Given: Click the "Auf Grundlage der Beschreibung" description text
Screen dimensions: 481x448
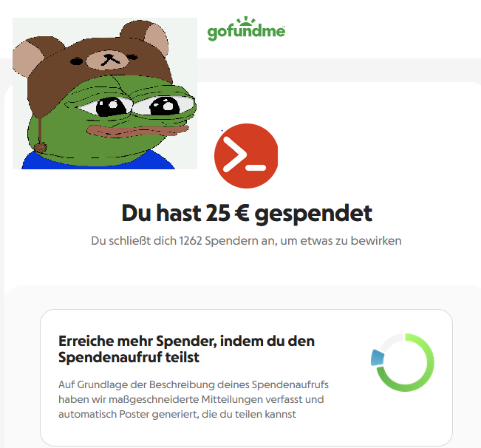Looking at the screenshot, I should point(194,384).
